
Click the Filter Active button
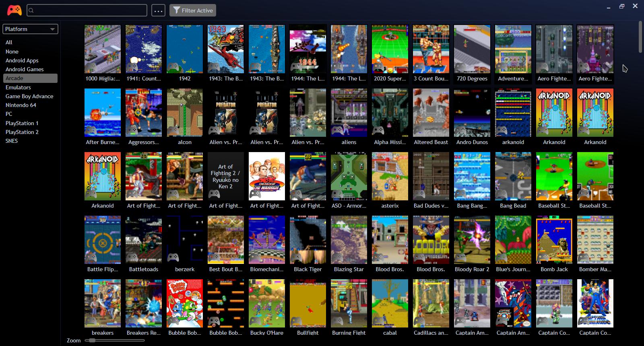point(193,10)
